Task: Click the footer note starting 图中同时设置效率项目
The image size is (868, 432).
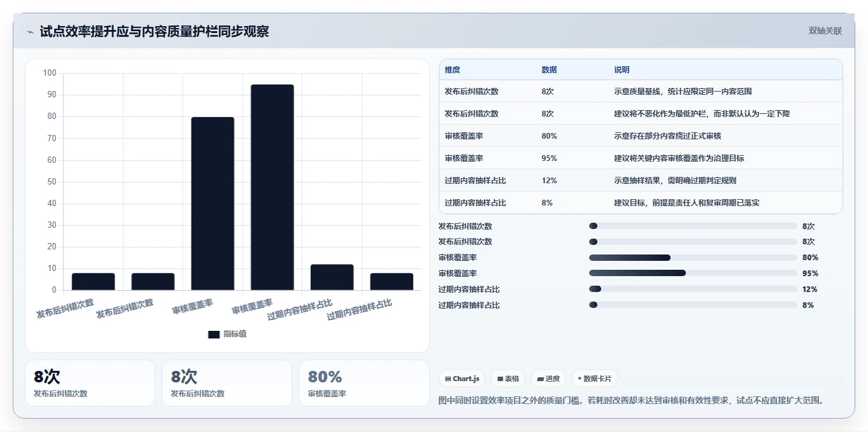Action: (632, 401)
